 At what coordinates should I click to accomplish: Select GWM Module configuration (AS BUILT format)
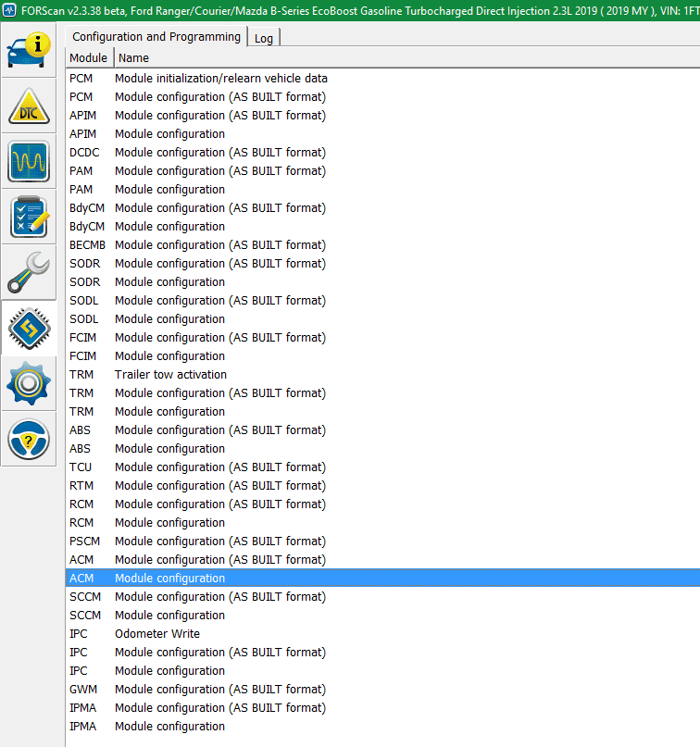(x=382, y=690)
